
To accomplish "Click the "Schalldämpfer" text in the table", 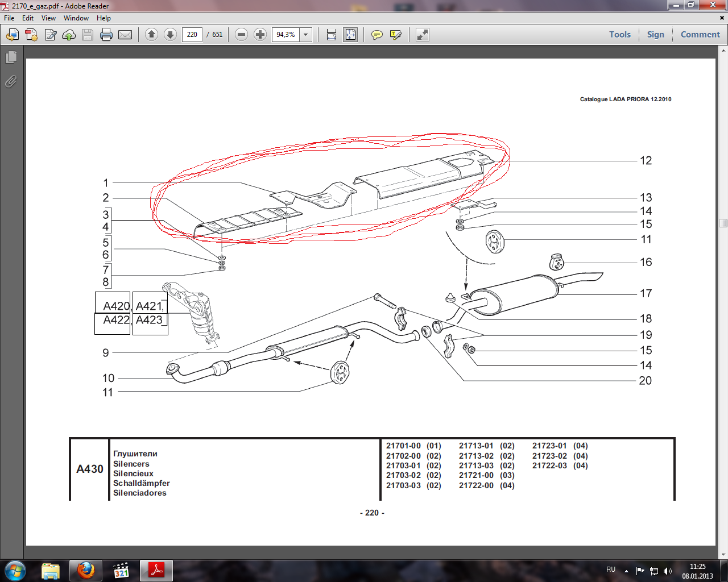I will point(141,483).
